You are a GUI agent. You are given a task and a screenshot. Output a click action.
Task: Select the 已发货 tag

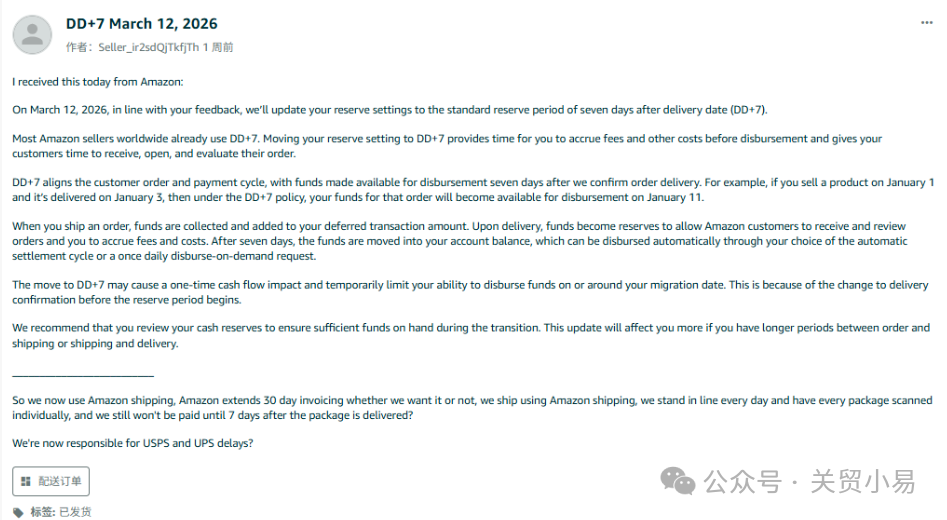coord(75,512)
